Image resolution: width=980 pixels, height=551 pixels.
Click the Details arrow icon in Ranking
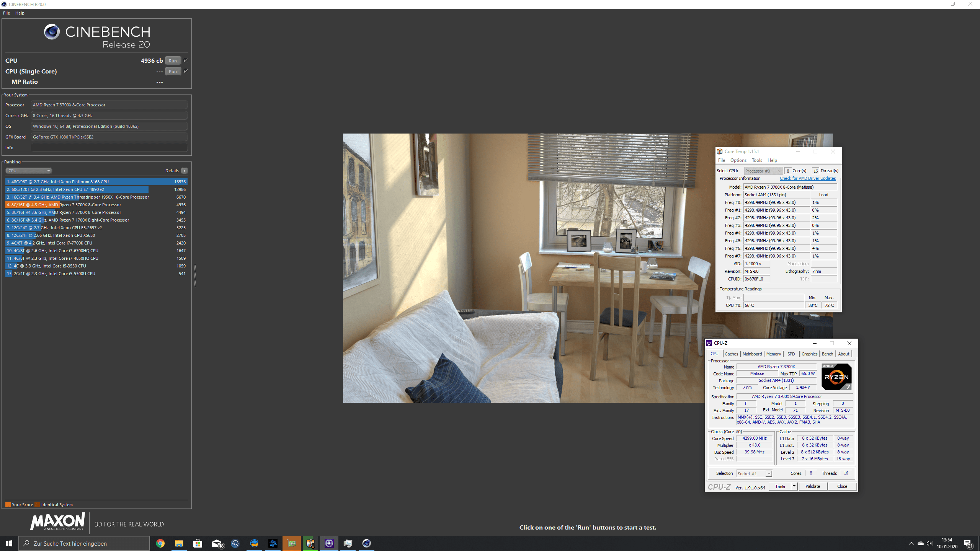[185, 171]
